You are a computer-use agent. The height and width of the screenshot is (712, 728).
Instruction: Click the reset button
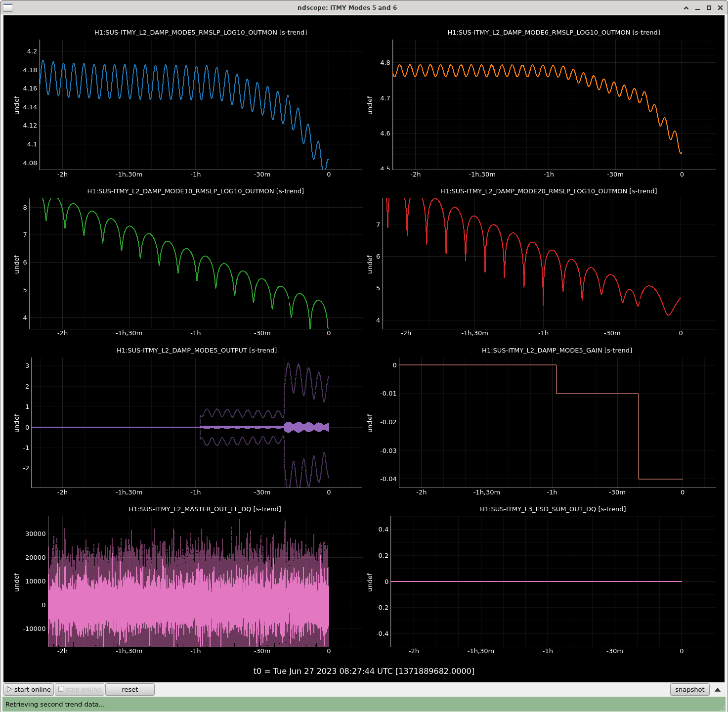130,689
